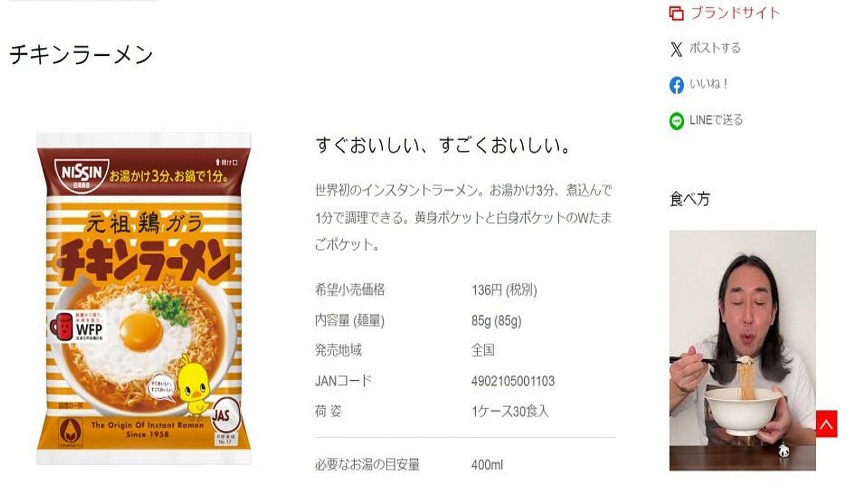868x488 pixels.
Task: Click the すぐおいしい、すごくおいしい tagline
Action: click(443, 145)
